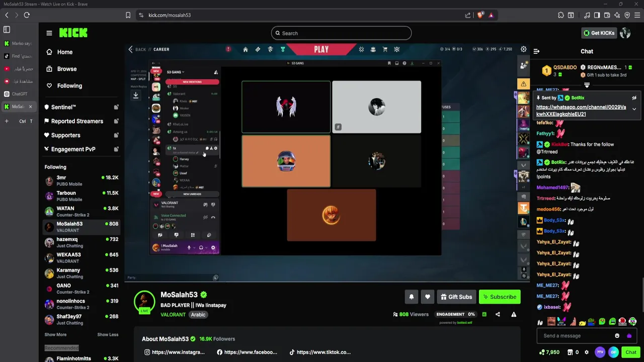Open chat settings gear
Viewport: 644px width, 362px height.
(x=587, y=352)
